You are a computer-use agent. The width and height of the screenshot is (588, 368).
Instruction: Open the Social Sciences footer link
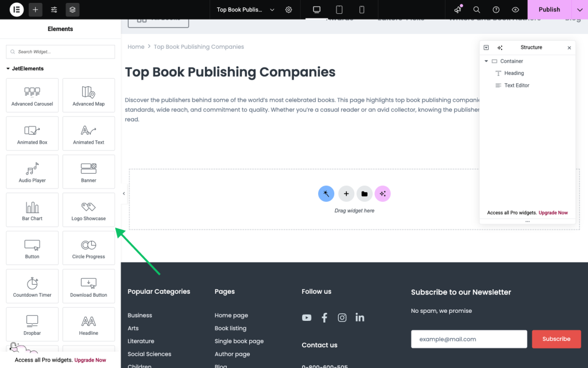149,354
